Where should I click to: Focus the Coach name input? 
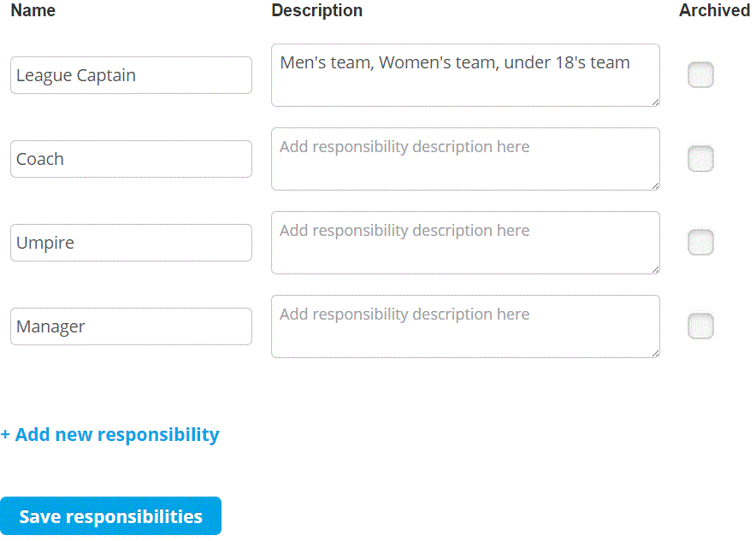(131, 159)
